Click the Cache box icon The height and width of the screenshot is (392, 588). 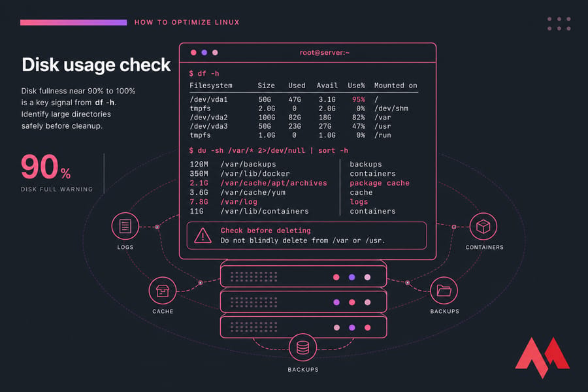click(163, 291)
